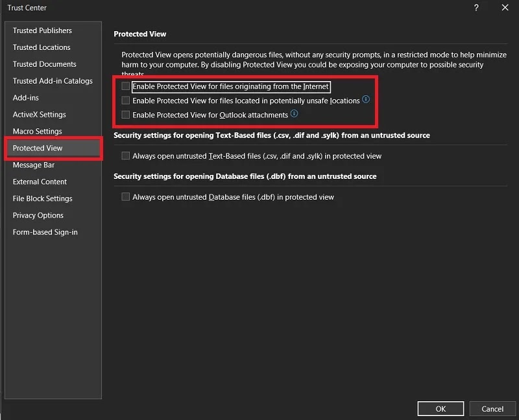Open ActiveX Settings section

(x=53, y=115)
